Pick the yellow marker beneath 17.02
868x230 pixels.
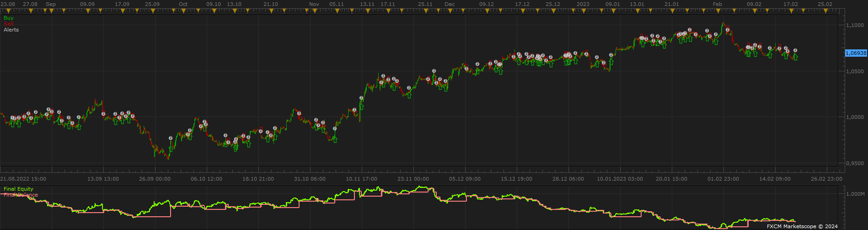pyautogui.click(x=791, y=11)
